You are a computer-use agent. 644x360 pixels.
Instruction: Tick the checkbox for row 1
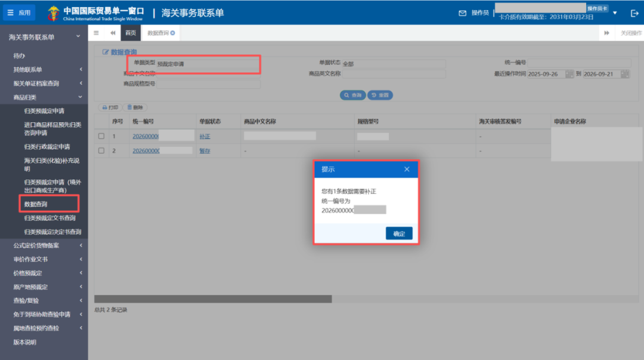[x=101, y=136]
